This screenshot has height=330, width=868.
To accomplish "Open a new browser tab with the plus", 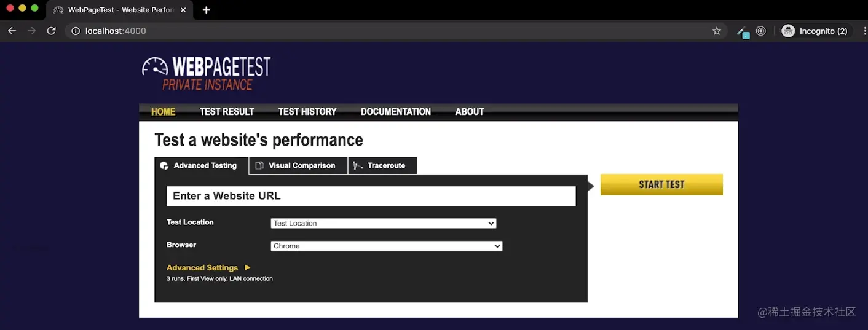I will [x=206, y=10].
